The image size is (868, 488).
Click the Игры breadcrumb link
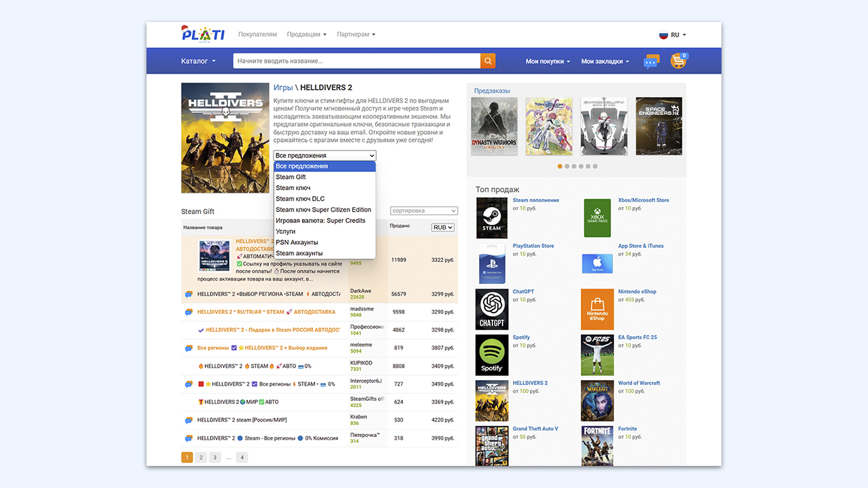pyautogui.click(x=283, y=88)
